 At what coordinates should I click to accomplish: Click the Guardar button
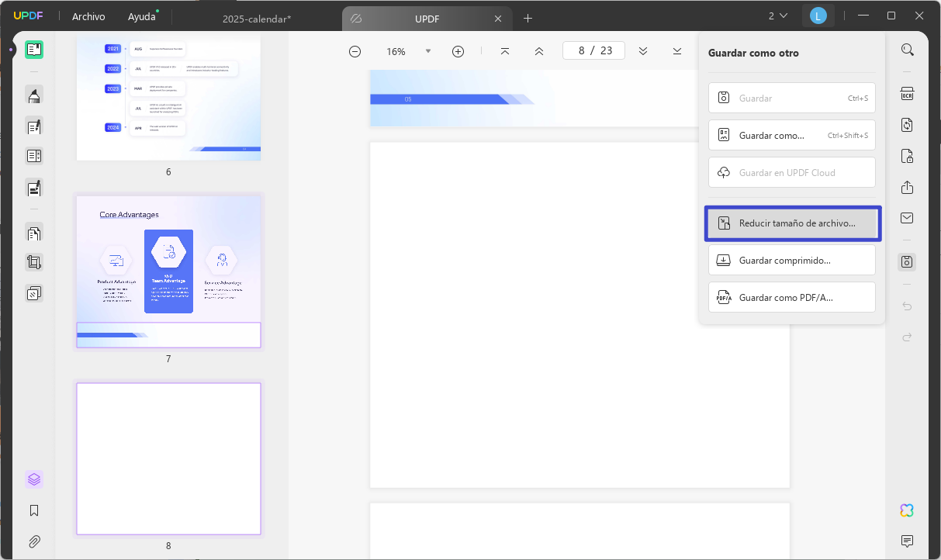pos(791,98)
